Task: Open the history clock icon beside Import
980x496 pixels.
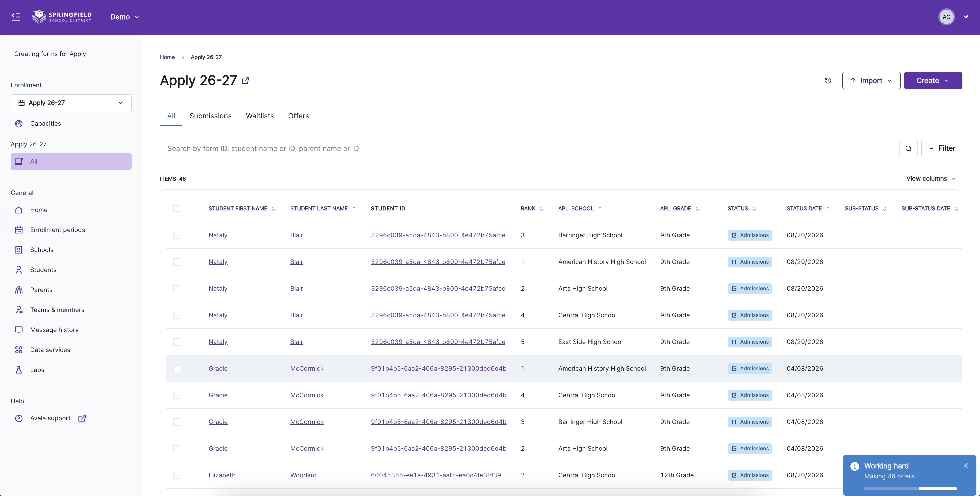Action: [828, 81]
